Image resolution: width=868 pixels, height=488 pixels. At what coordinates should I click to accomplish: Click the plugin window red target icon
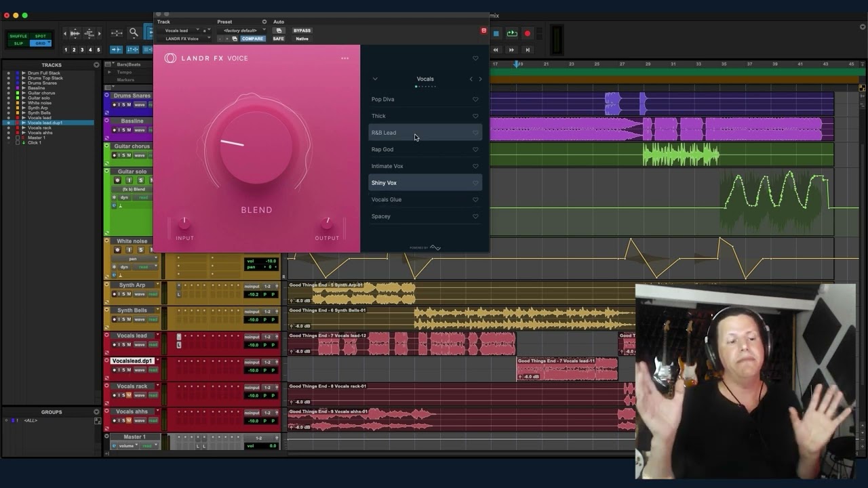(484, 30)
